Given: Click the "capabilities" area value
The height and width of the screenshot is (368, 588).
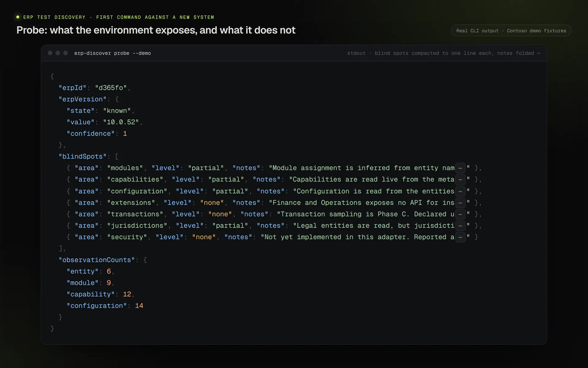Looking at the screenshot, I should coord(135,179).
